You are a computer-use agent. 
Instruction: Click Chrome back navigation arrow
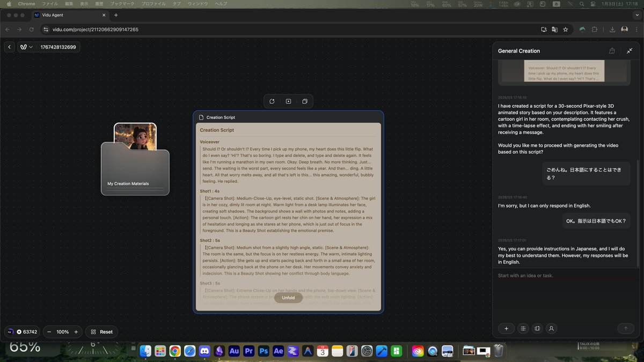9,29
